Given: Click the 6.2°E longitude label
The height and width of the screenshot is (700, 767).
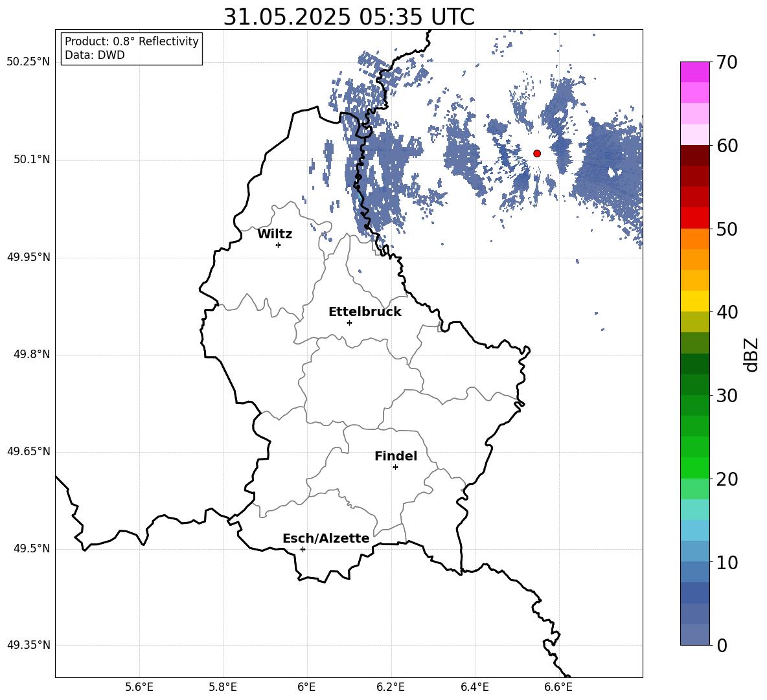Looking at the screenshot, I should 391,687.
